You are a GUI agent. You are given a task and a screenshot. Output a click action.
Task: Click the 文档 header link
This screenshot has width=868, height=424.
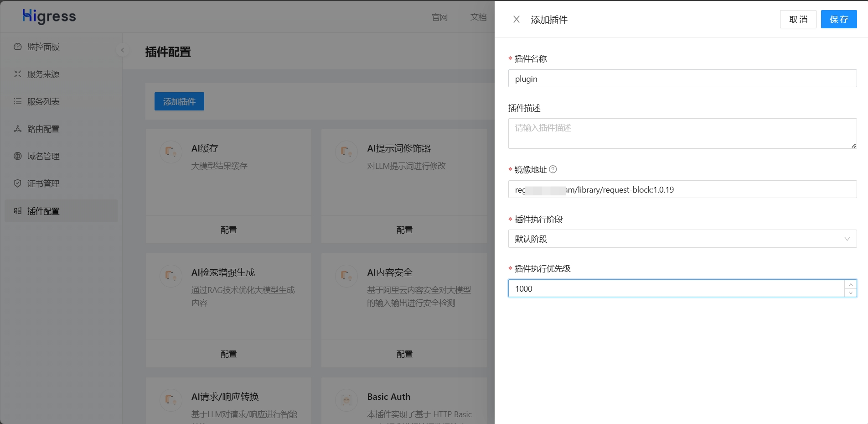pos(479,17)
